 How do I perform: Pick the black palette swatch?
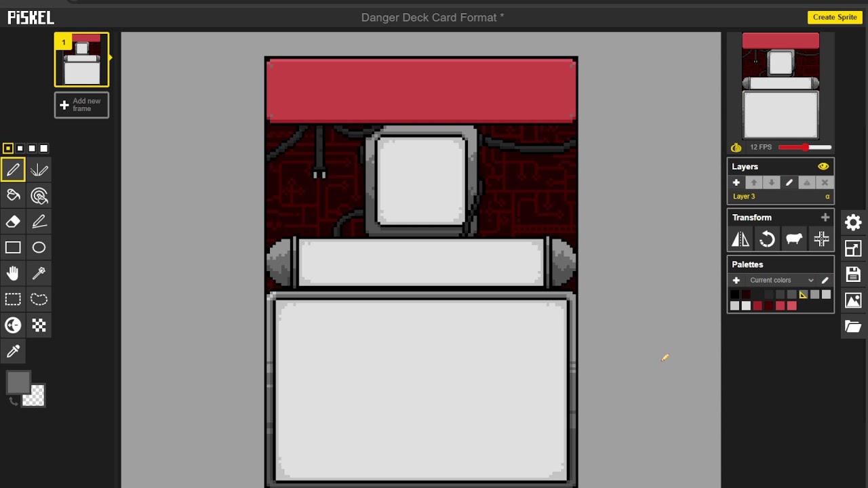click(x=734, y=294)
